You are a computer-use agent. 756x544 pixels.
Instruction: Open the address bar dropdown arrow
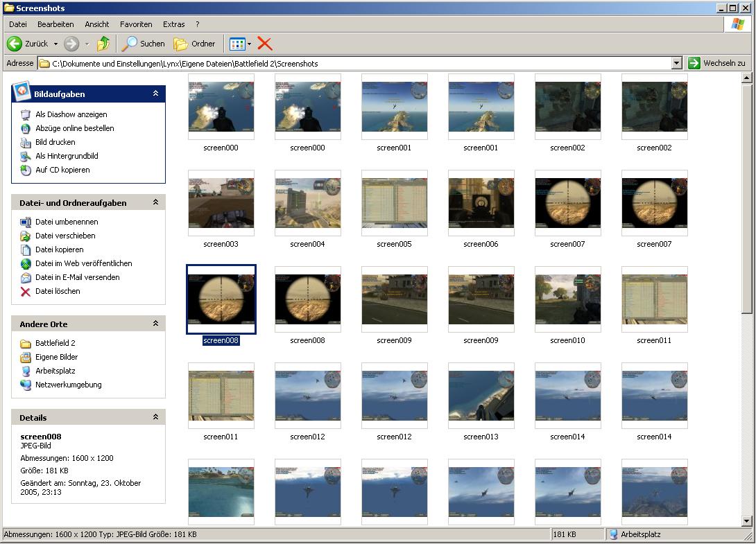(x=676, y=63)
